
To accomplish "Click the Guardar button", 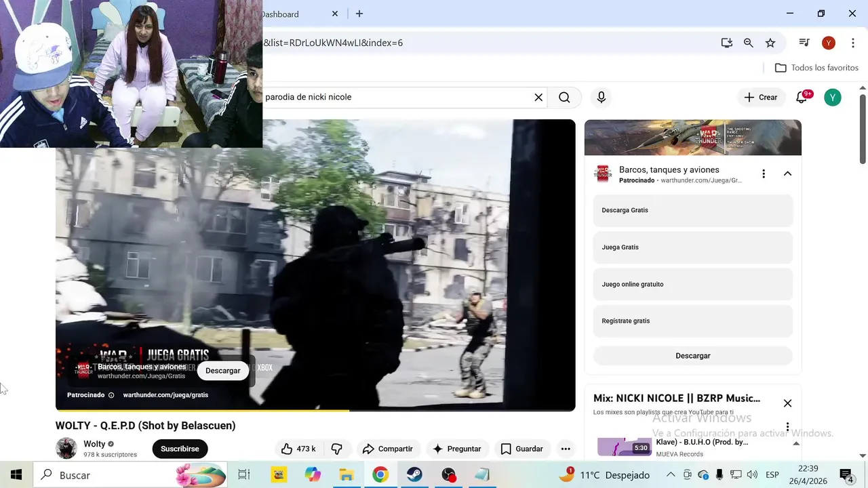I will click(x=522, y=449).
